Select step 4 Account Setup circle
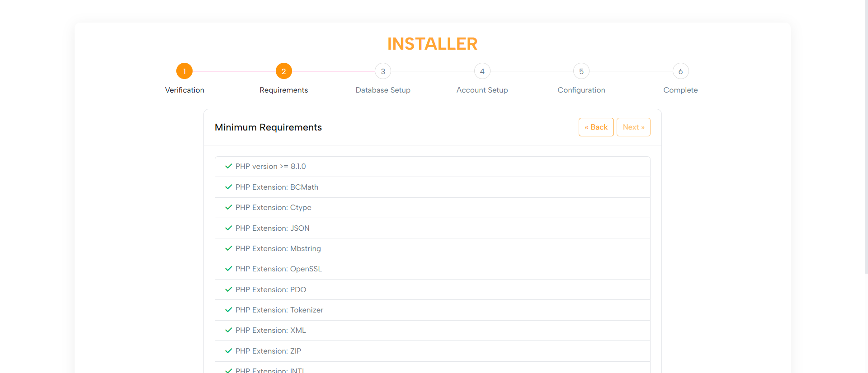The height and width of the screenshot is (373, 868). click(482, 71)
